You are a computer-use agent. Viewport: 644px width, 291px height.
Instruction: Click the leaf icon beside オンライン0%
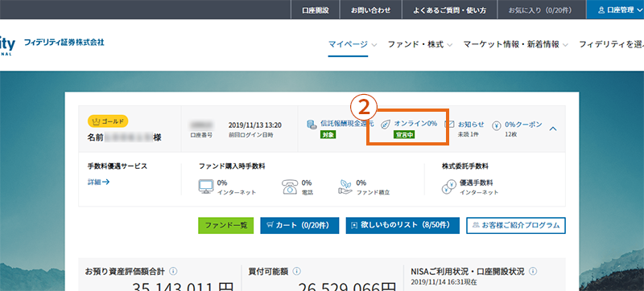click(386, 124)
